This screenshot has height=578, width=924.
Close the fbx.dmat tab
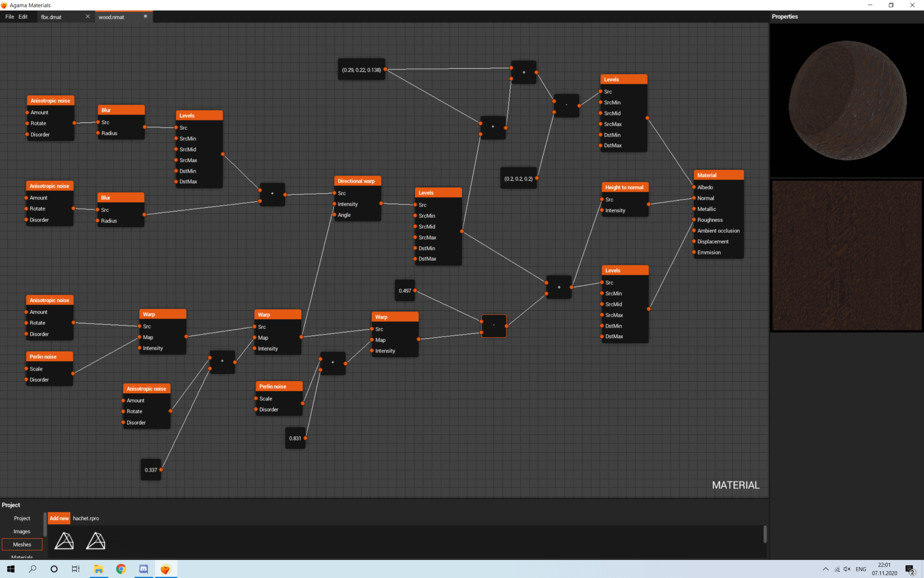pos(88,17)
